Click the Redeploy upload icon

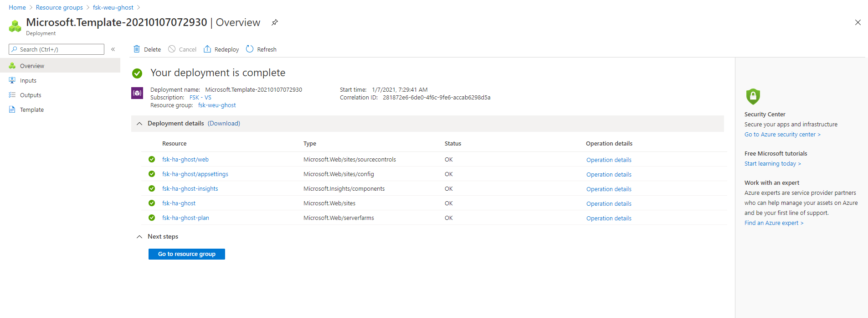[207, 49]
